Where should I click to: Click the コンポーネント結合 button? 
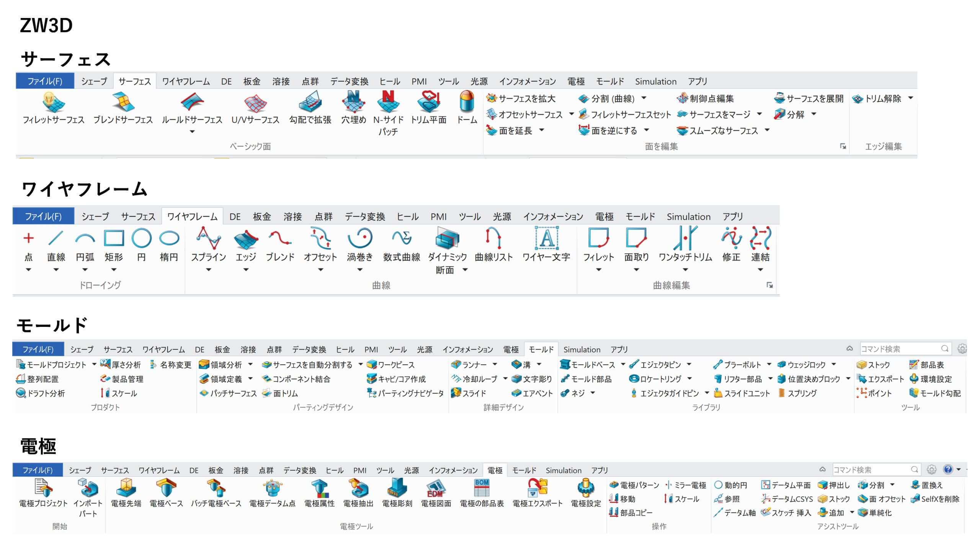coord(296,379)
